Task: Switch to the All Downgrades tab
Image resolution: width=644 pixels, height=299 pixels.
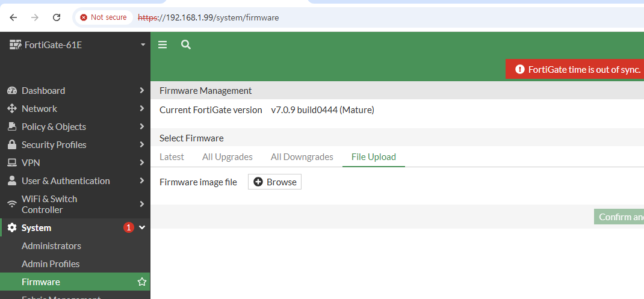Action: click(x=302, y=157)
